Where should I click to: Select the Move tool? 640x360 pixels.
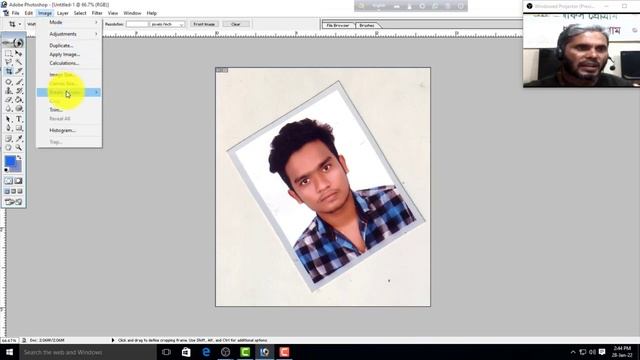(19, 53)
